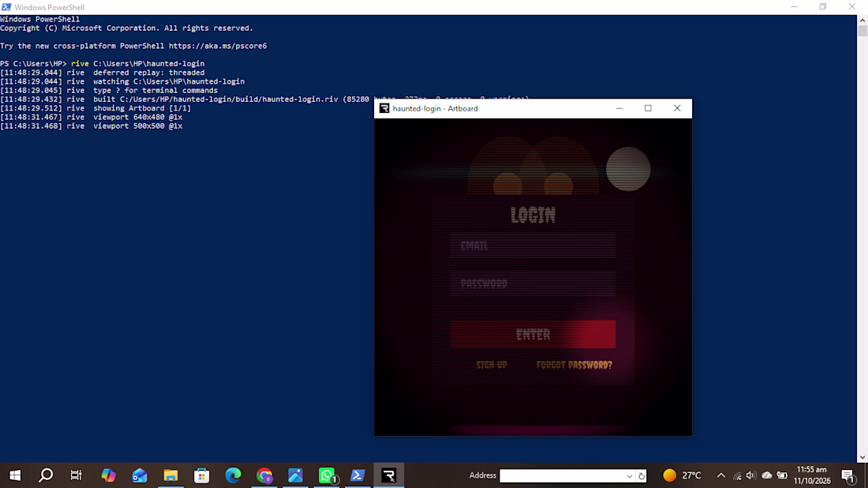868x488 pixels.
Task: Open the weather widget showing 27°C
Action: [682, 475]
